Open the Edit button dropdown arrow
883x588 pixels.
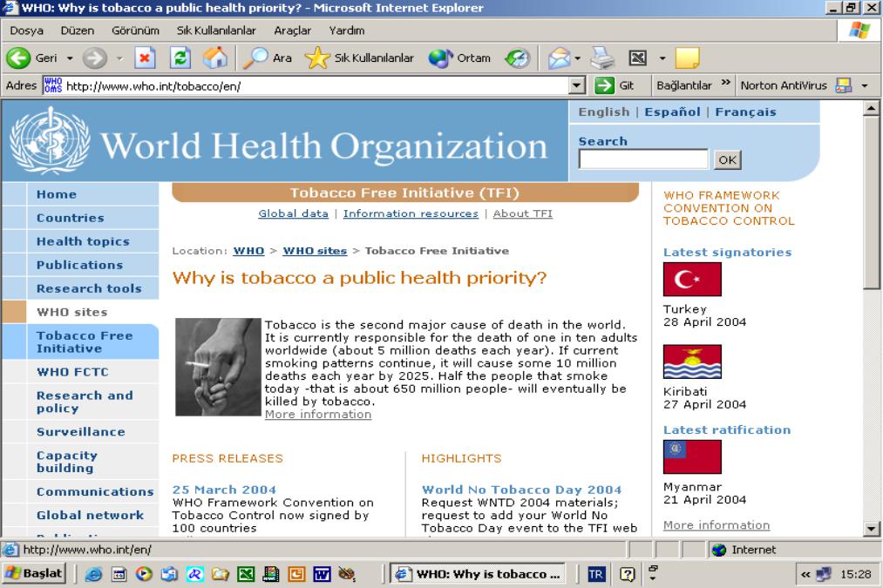(662, 58)
